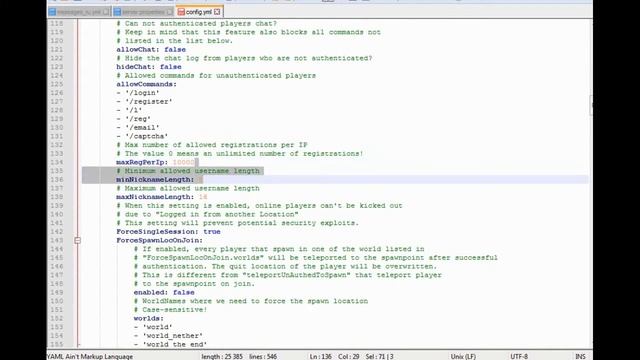Click the 'Case-sensitive!' comment
This screenshot has width=640, height=360.
171,309
